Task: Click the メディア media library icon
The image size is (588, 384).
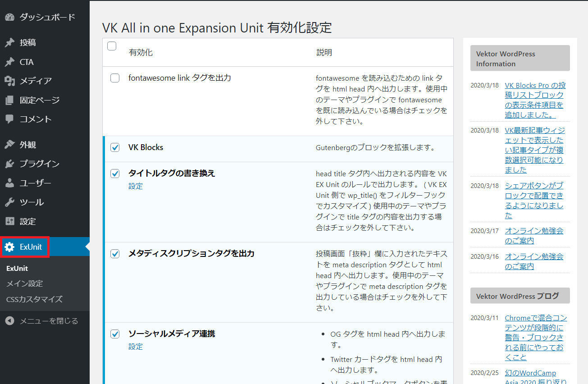Action: (10, 81)
